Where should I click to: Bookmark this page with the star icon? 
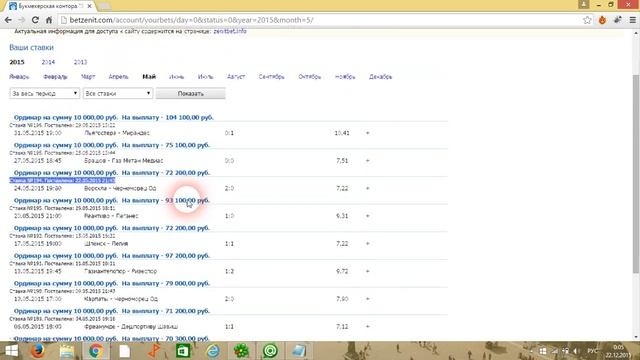coord(587,20)
